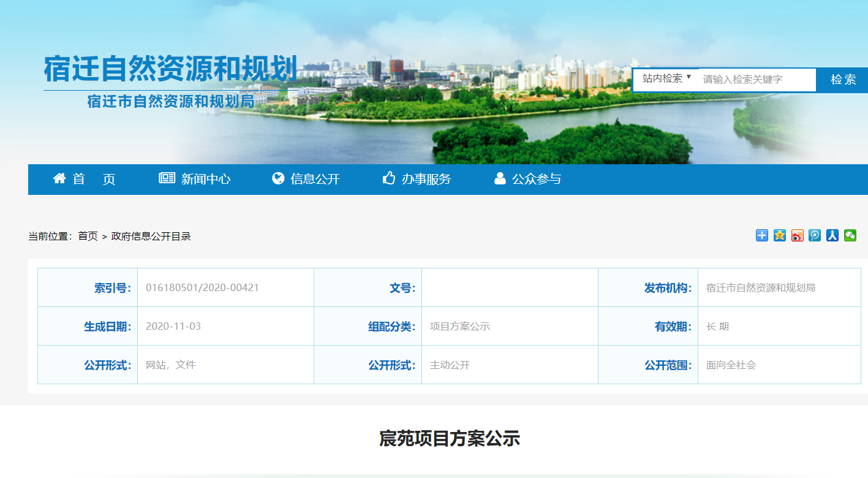The image size is (868, 478).
Task: Click the search keyword input field
Action: [x=757, y=80]
